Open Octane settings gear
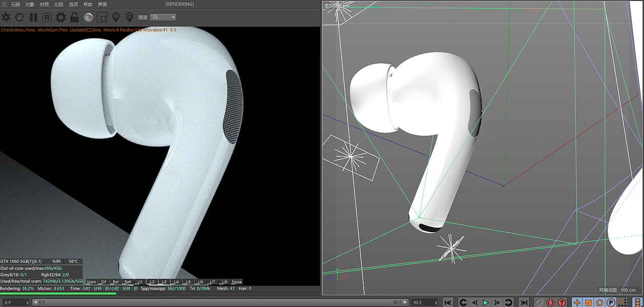644x307 pixels. [x=61, y=17]
